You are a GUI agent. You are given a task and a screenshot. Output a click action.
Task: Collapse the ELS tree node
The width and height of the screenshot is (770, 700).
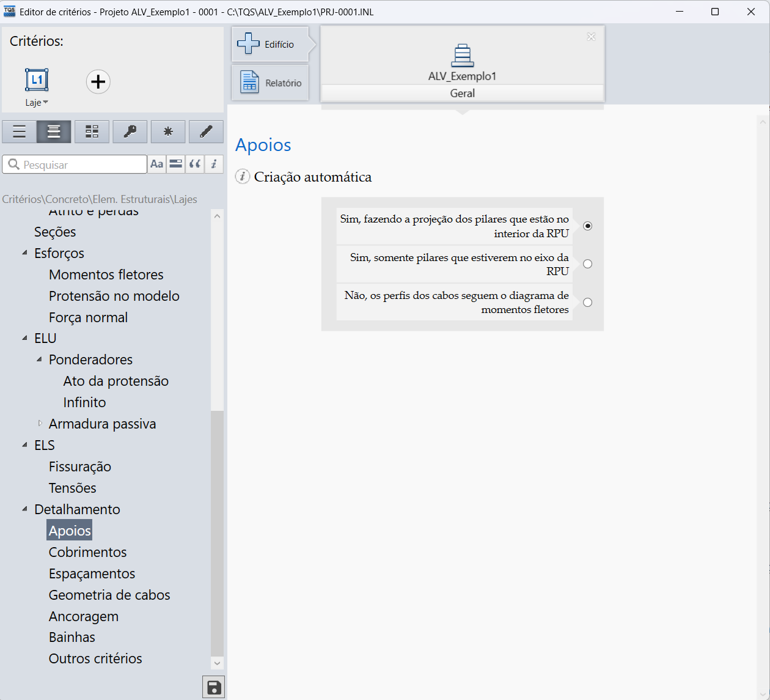point(24,444)
